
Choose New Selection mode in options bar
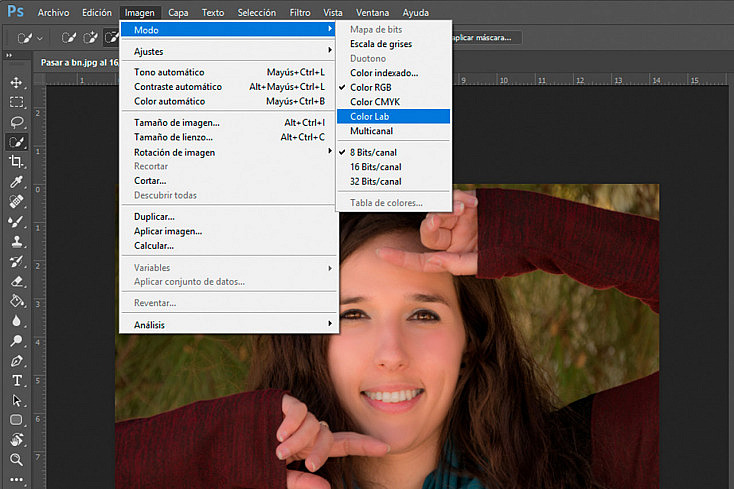(69, 37)
